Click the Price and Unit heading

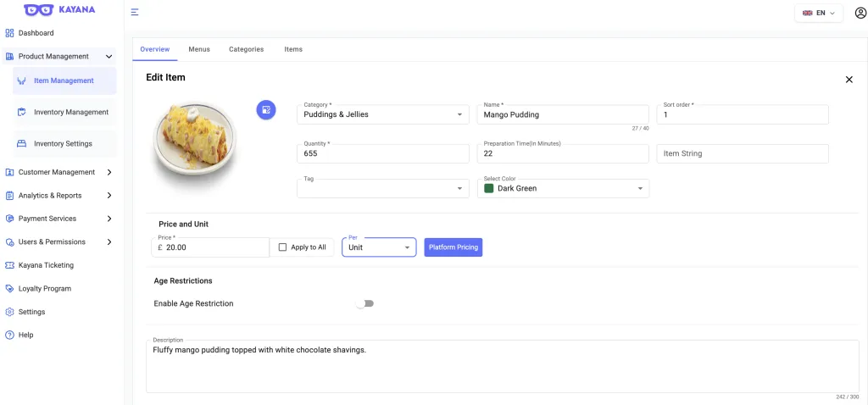(x=184, y=225)
